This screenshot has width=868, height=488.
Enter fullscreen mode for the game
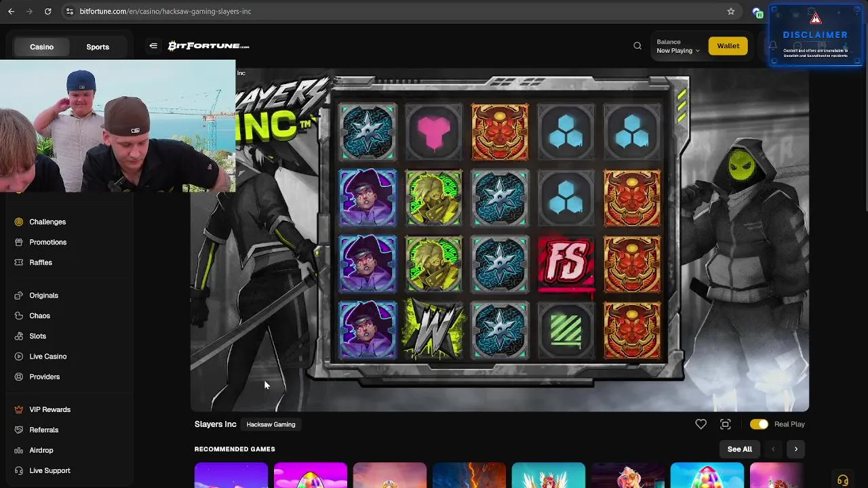click(725, 424)
